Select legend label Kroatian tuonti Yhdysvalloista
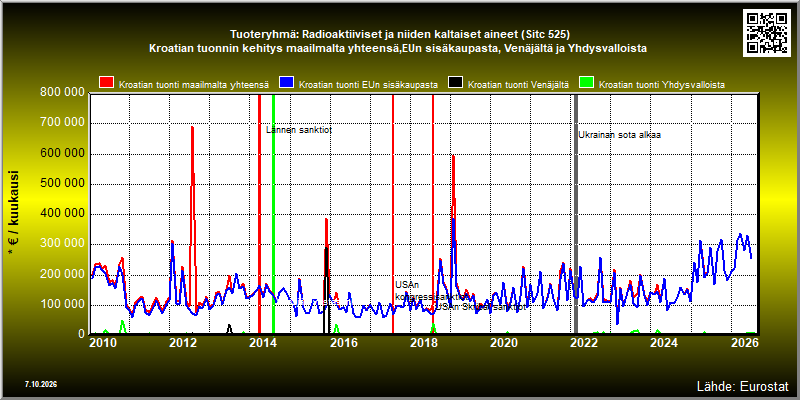This screenshot has width=800, height=400. pos(662,85)
